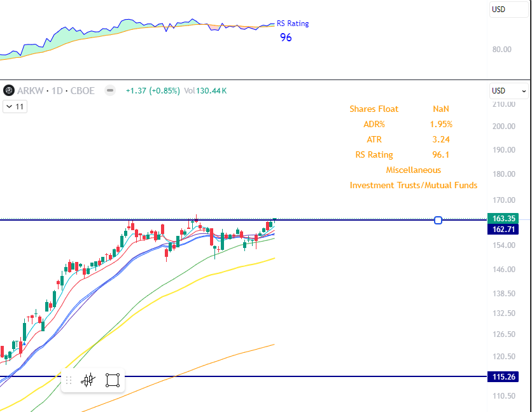Click the horizontal line anchor handle
The height and width of the screenshot is (412, 532).
click(x=438, y=221)
